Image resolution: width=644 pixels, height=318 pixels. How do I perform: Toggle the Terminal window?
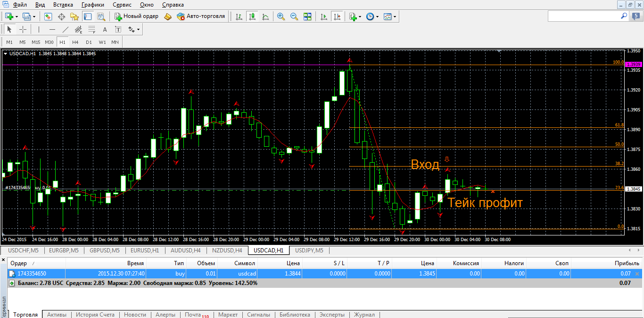[88, 17]
